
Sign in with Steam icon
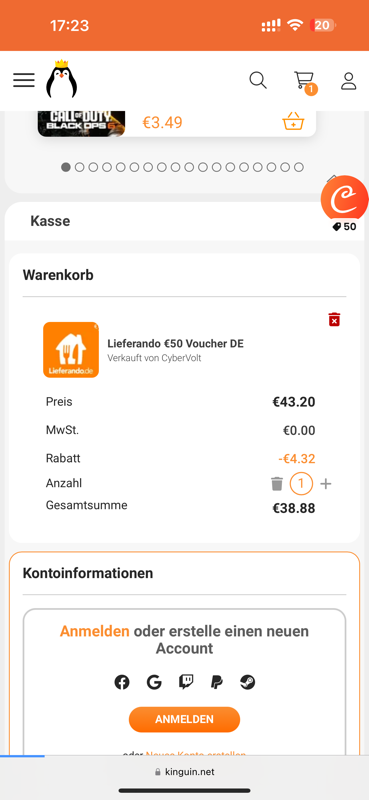click(248, 682)
